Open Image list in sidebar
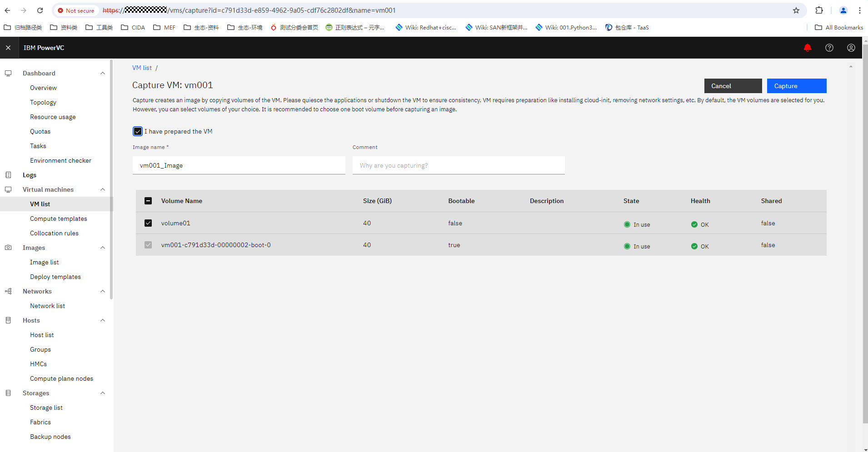The width and height of the screenshot is (868, 452). pyautogui.click(x=45, y=262)
